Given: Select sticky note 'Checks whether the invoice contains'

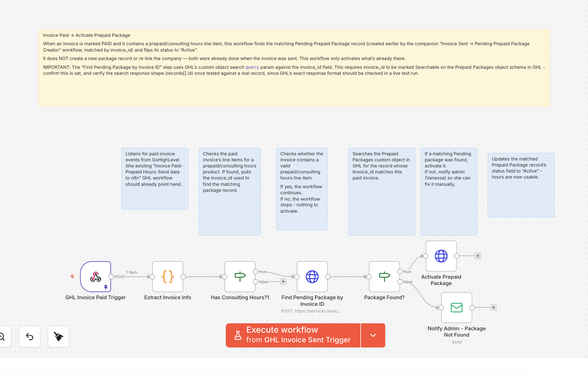Looking at the screenshot, I should tap(302, 189).
